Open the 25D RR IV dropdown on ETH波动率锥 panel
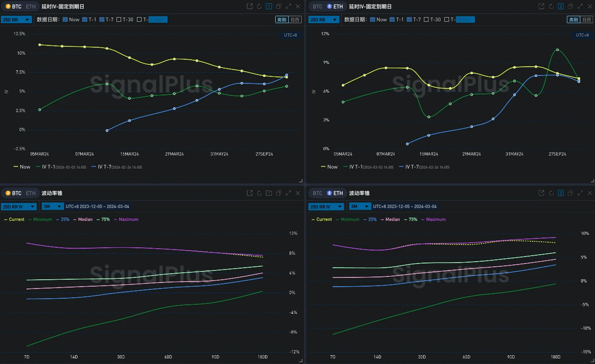The height and width of the screenshot is (364, 595). [326, 206]
